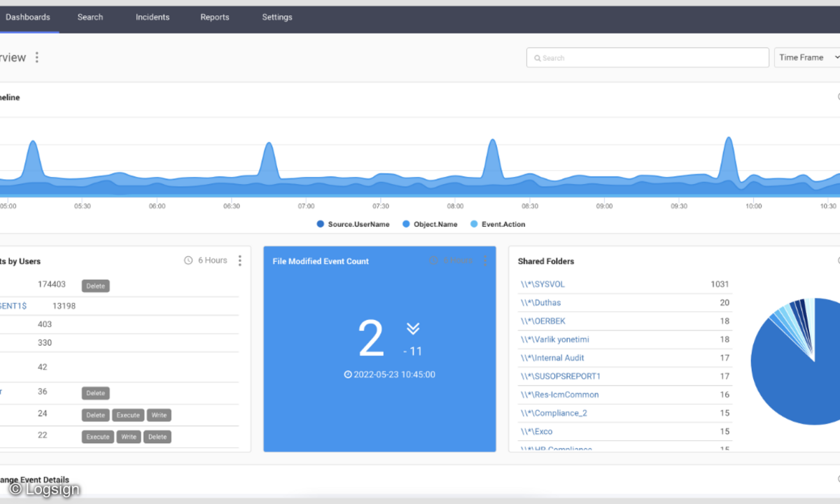Open the \\*\Varlik yonetimi folder link
Viewport: 840px width, 504px height.
click(554, 339)
